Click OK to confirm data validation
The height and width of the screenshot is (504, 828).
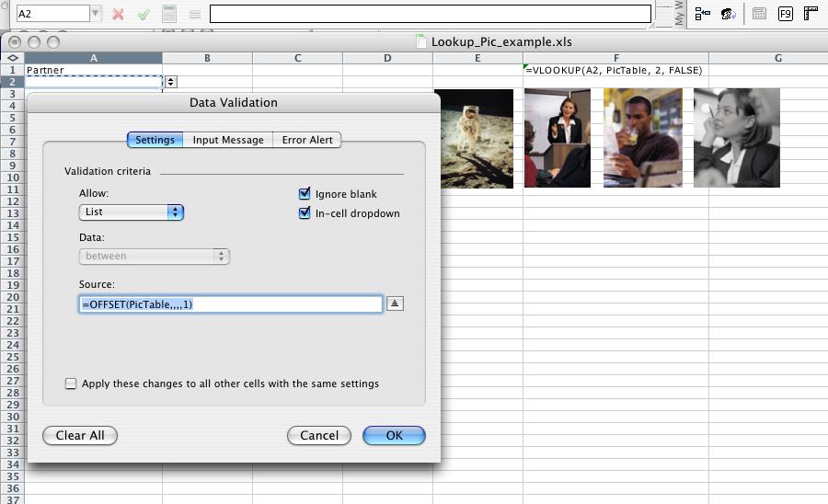(394, 435)
